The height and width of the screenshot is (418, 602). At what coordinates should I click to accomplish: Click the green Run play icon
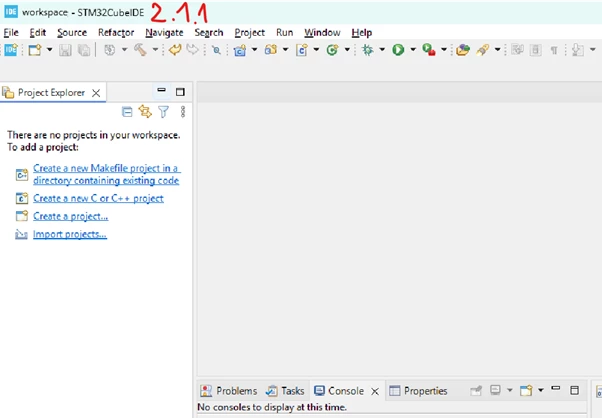[398, 50]
